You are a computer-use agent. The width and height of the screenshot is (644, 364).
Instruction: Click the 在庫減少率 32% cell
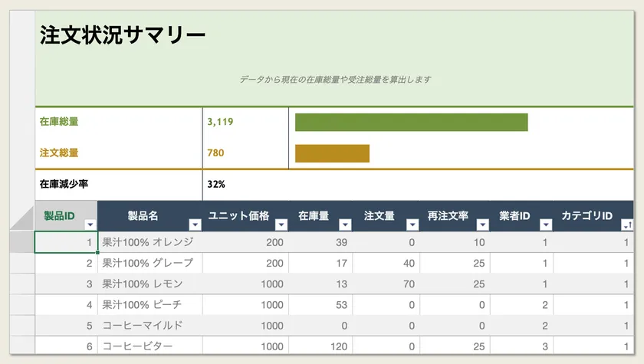click(216, 184)
